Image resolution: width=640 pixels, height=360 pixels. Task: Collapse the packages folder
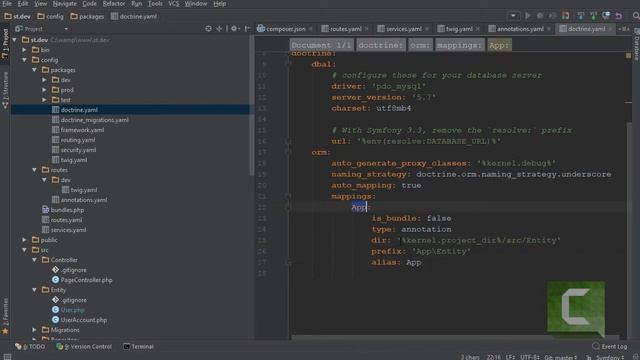(x=35, y=70)
